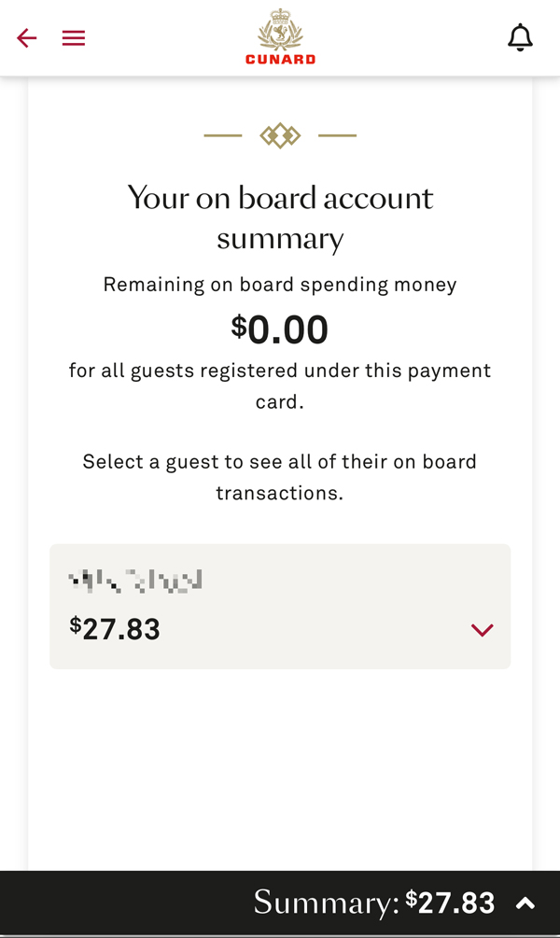
Task: Open the Summary $27.83 bottom bar
Action: [280, 903]
